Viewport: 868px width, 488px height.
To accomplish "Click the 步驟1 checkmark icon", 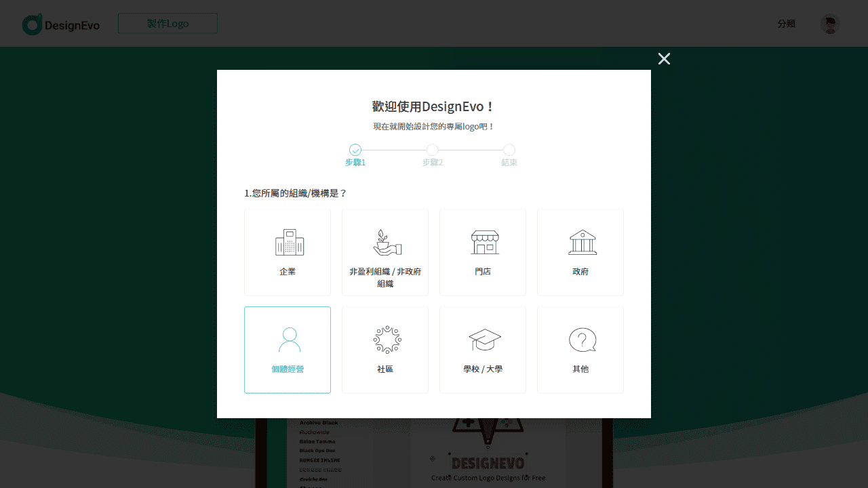I will coord(355,150).
